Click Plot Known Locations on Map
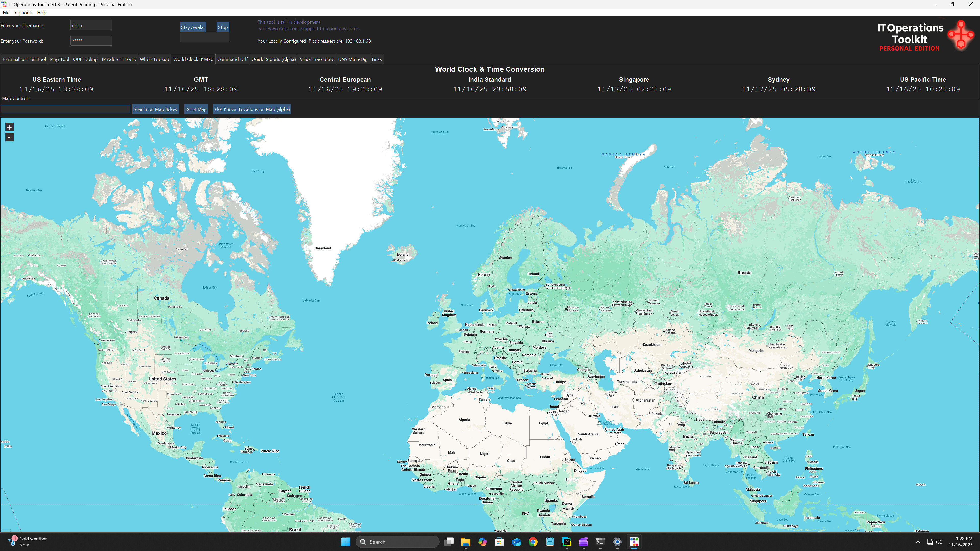Image resolution: width=980 pixels, height=551 pixels. point(252,109)
